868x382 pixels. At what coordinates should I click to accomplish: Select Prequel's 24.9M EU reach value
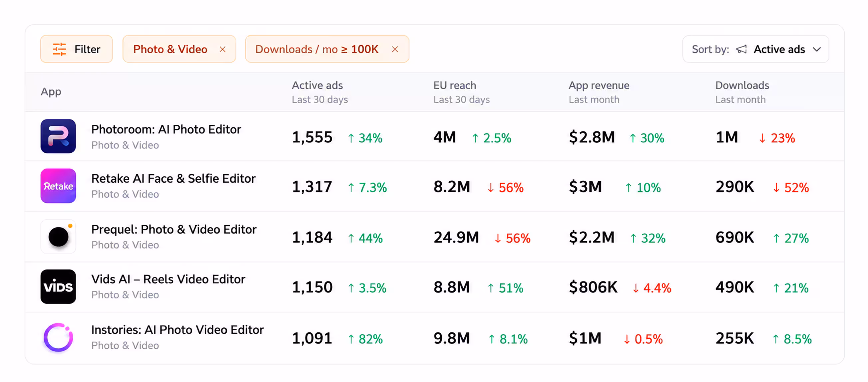[x=456, y=238]
